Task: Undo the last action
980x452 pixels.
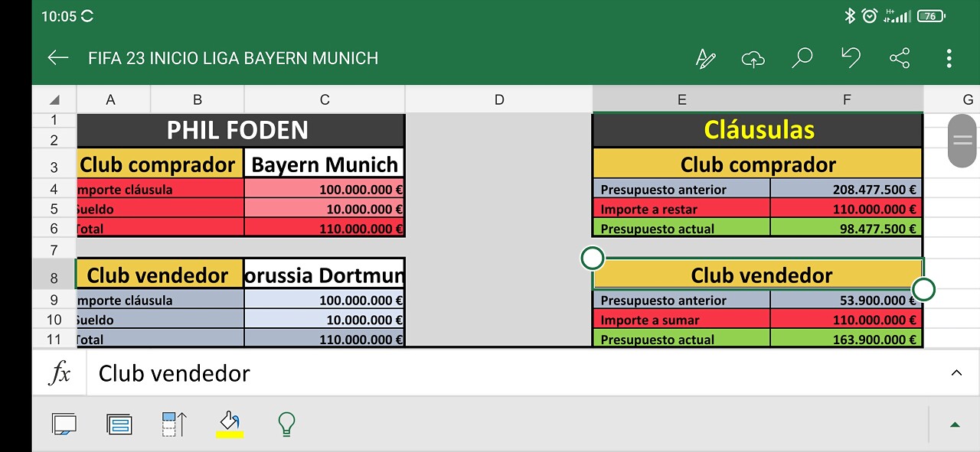Action: (851, 58)
